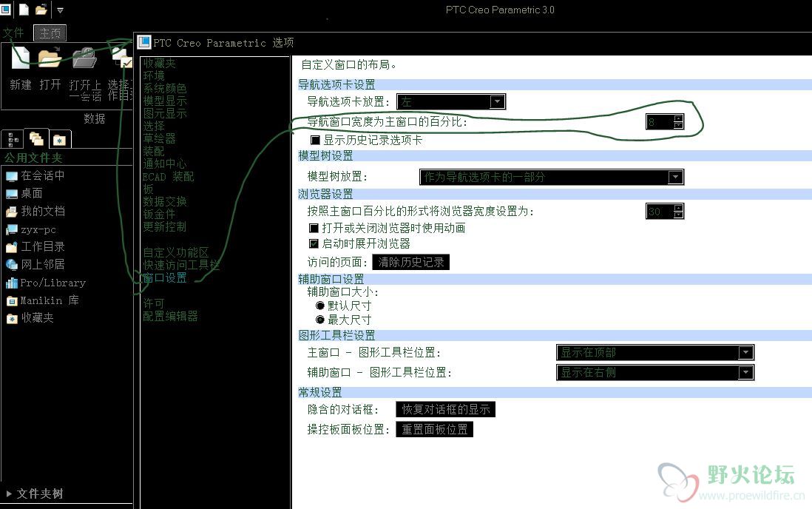Image resolution: width=812 pixels, height=509 pixels.
Task: Select 钣金件 options category
Action: [x=160, y=214]
